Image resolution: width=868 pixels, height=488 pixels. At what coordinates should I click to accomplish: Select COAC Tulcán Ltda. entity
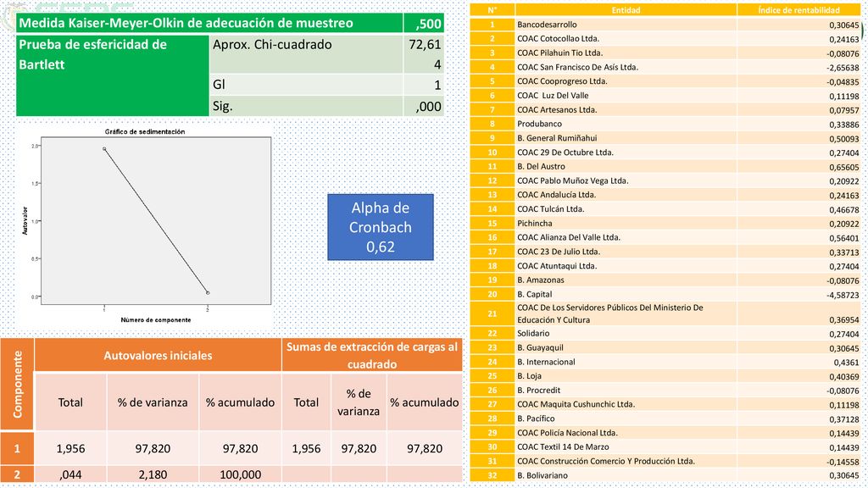551,209
